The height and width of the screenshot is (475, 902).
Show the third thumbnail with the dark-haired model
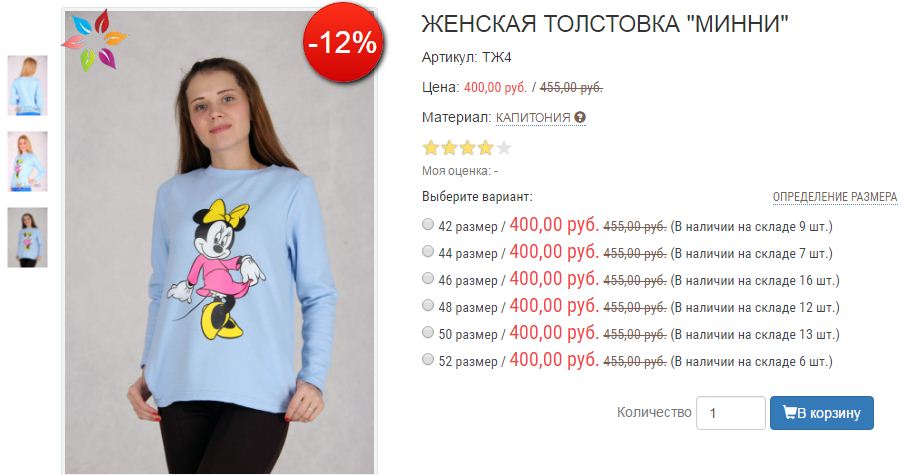tap(28, 238)
